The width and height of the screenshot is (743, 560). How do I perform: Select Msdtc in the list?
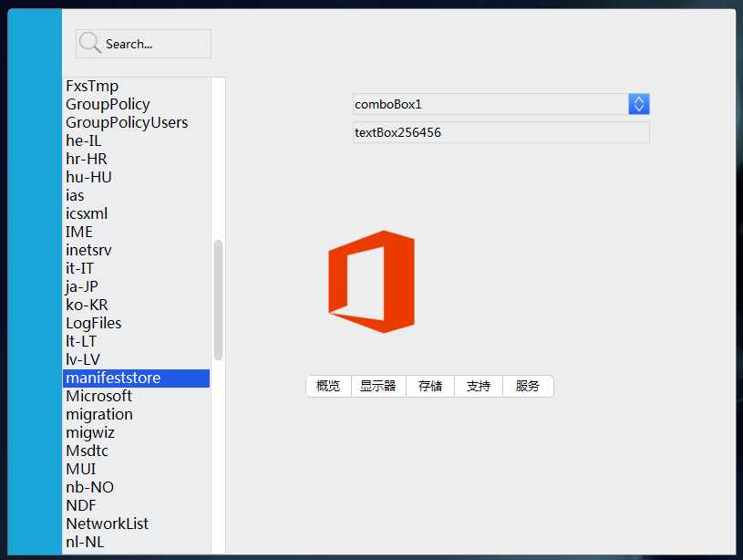136,451
